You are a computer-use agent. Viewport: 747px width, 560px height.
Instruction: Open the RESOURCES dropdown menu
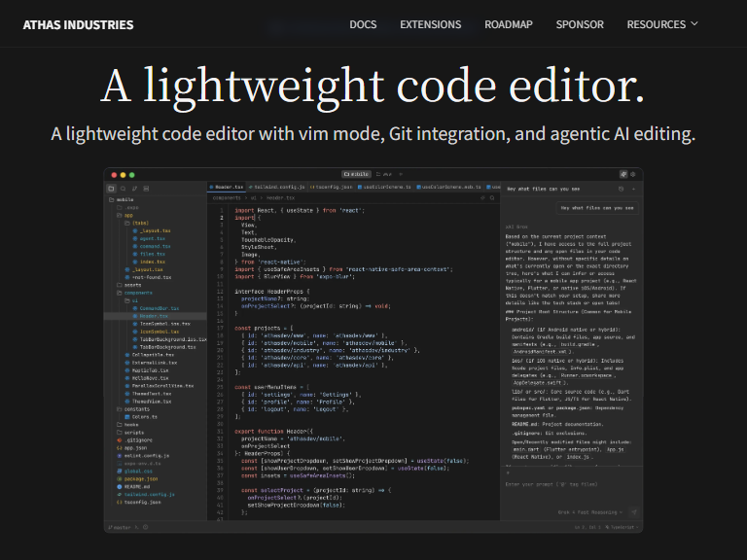(x=662, y=24)
